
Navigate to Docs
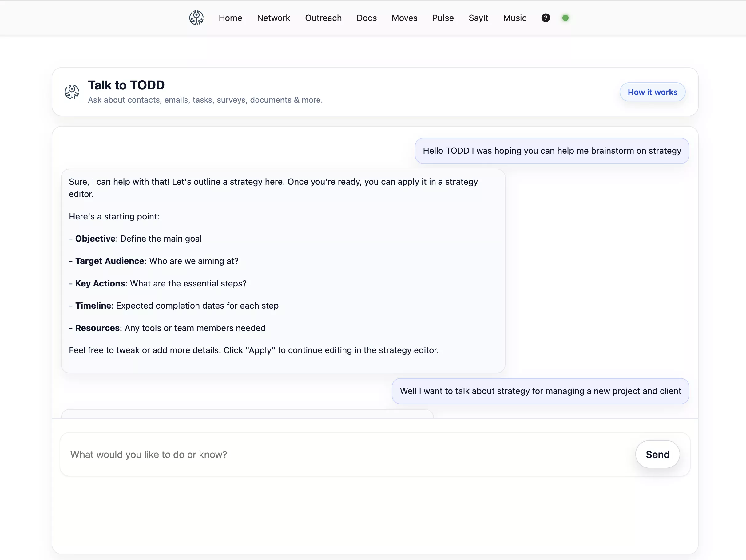[366, 18]
